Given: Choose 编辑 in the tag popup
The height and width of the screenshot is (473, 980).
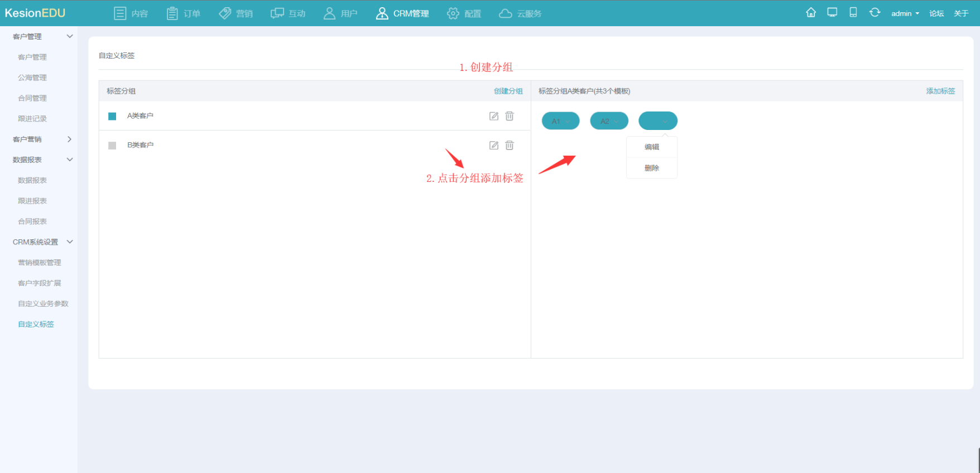Looking at the screenshot, I should [652, 147].
